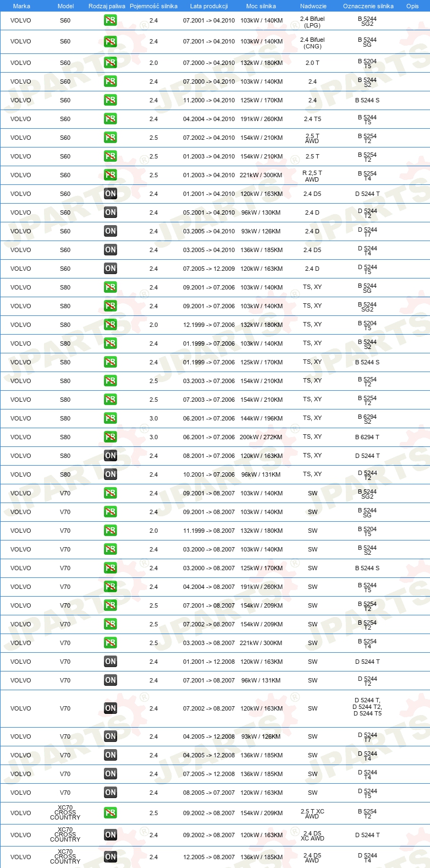
Task: Select the Rodzaj paliwa column header
Action: coord(107,6)
